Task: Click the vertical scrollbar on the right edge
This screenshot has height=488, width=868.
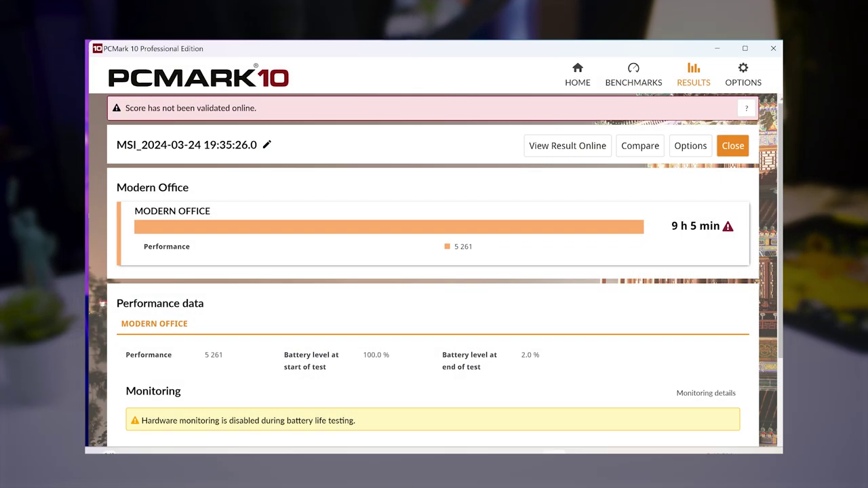Action: point(779,224)
